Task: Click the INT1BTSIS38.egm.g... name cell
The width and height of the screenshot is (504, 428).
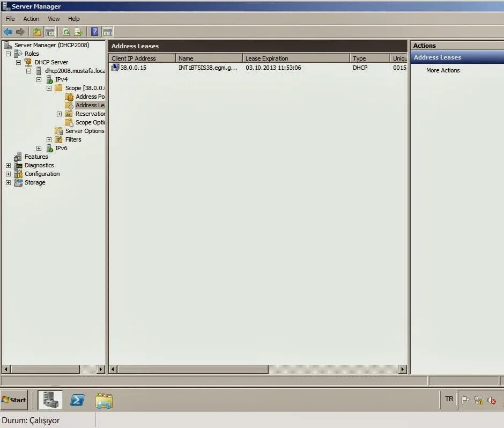Action: point(207,68)
